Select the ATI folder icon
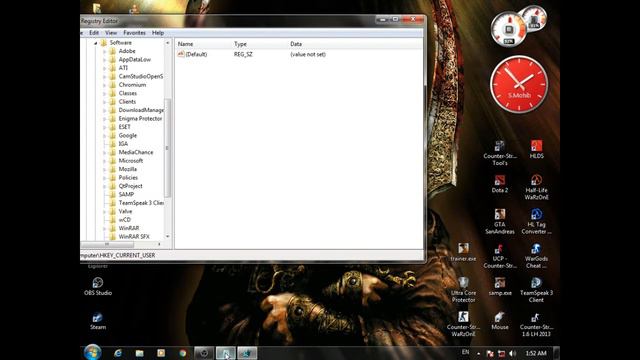Image resolution: width=640 pixels, height=360 pixels. pos(113,68)
